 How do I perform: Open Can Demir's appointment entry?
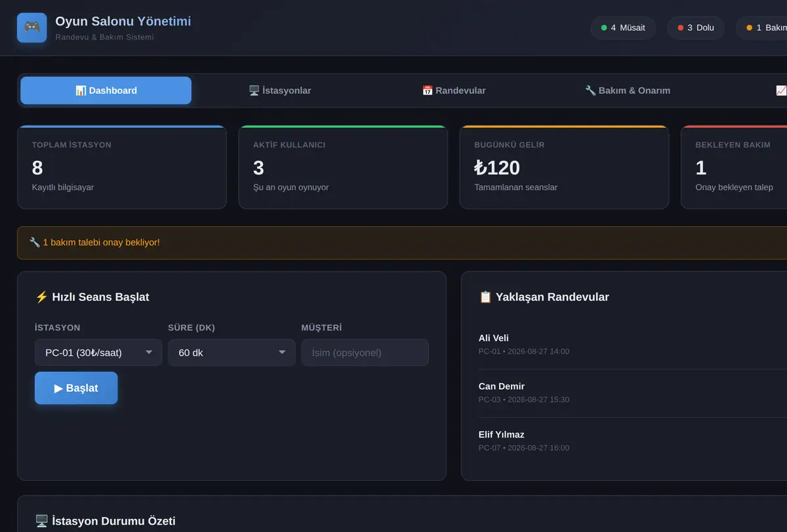pos(633,393)
